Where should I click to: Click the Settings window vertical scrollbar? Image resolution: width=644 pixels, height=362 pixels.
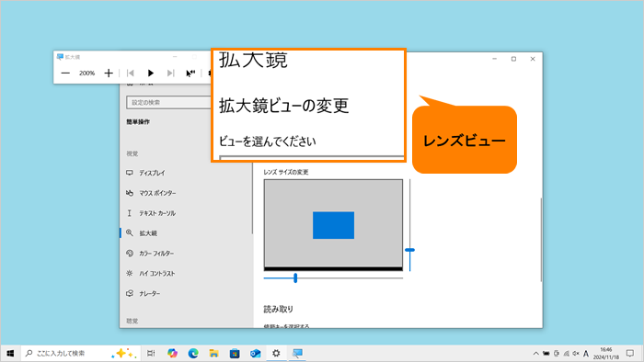(x=541, y=240)
